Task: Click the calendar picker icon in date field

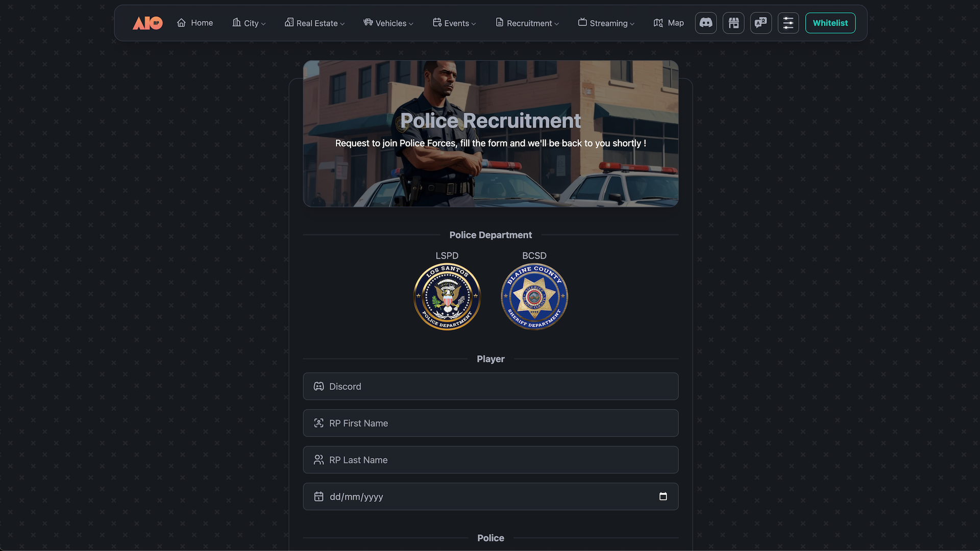Action: click(663, 496)
